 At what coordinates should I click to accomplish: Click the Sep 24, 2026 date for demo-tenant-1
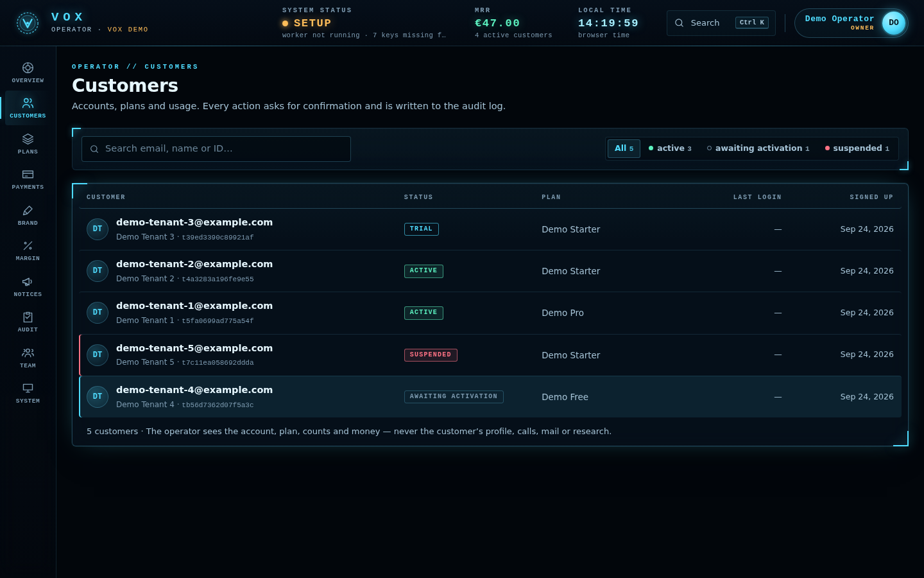[x=867, y=313]
